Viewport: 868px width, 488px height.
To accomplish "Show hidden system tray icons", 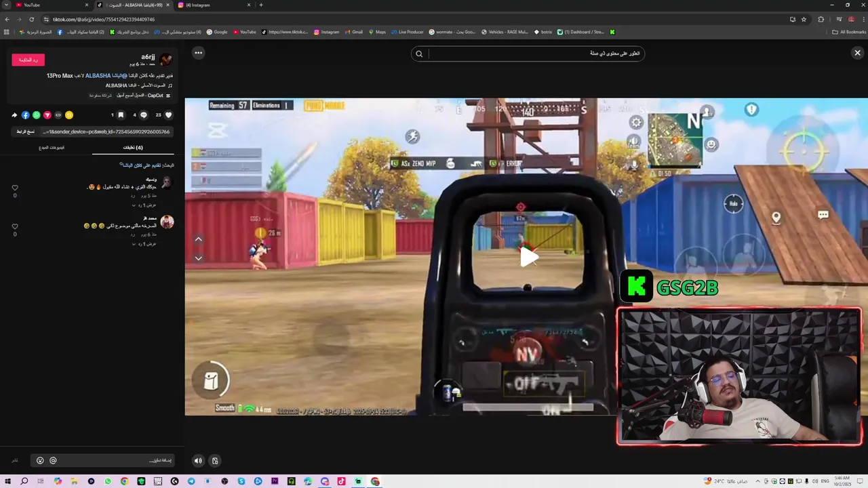I will coord(757,481).
